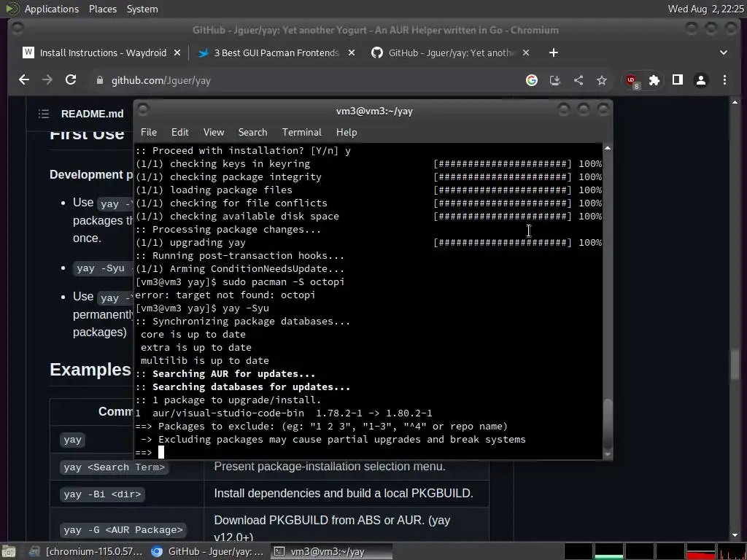Screen dimensions: 747x560
Task: Open the Terminal menu
Action: [301, 133]
